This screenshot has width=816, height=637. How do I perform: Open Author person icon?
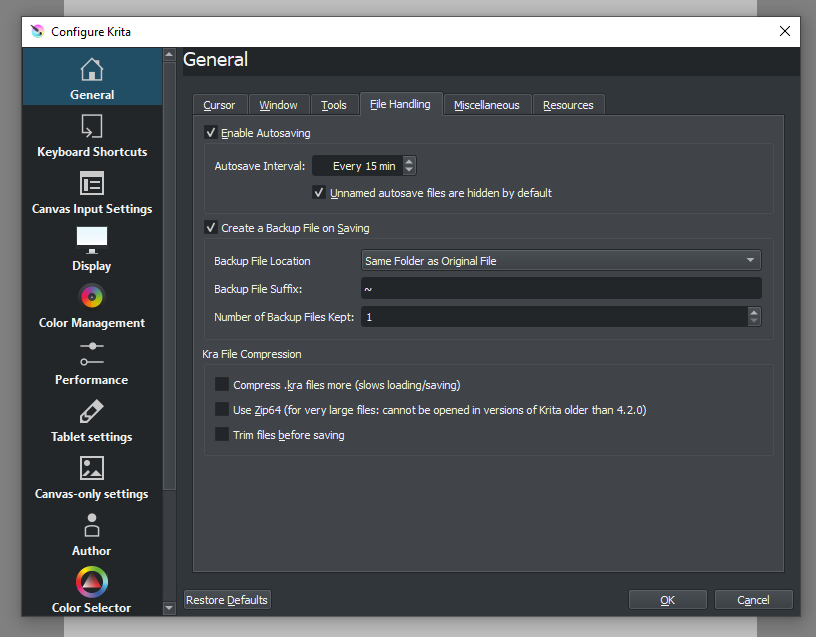coord(92,525)
